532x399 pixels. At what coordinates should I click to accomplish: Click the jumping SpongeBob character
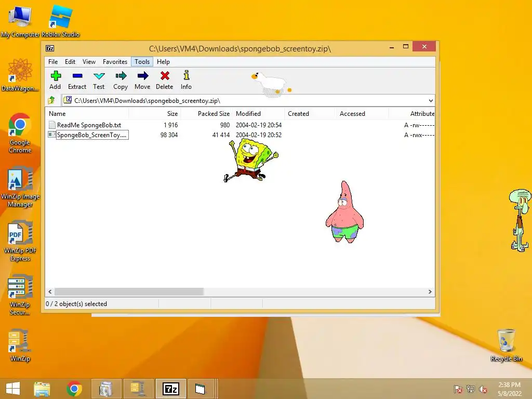coord(250,160)
